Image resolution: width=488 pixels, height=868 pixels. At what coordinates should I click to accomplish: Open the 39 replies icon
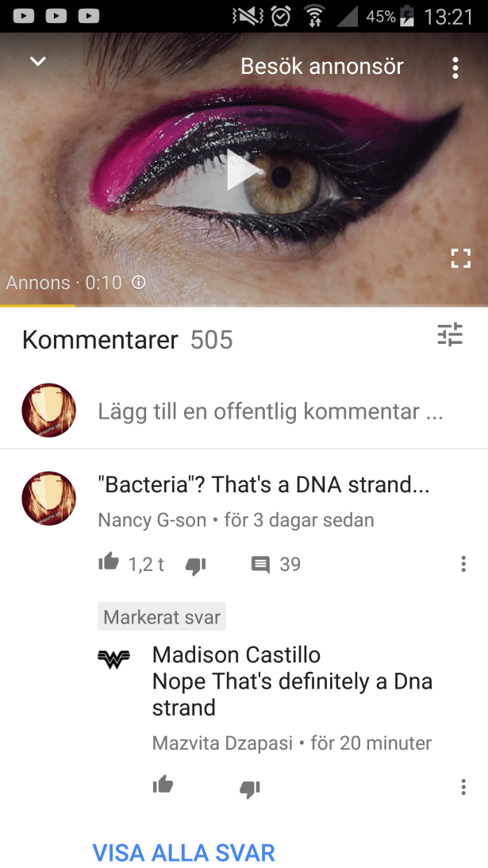(x=260, y=565)
